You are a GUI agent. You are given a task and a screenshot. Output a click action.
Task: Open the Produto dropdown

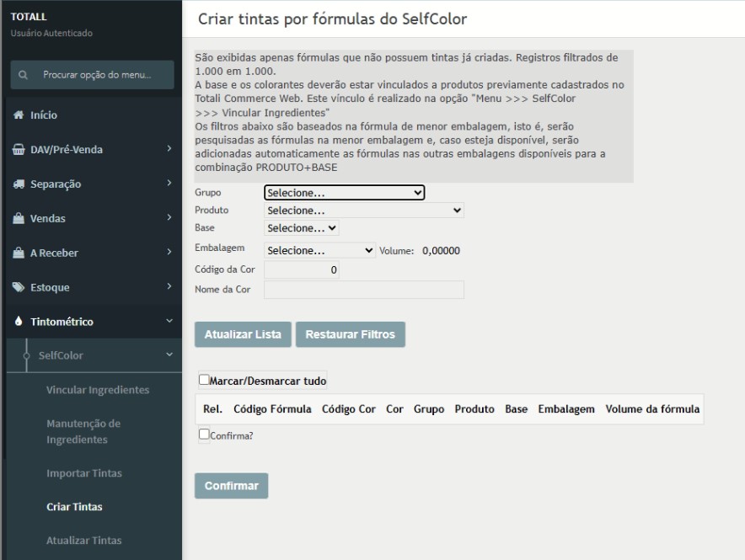point(364,211)
